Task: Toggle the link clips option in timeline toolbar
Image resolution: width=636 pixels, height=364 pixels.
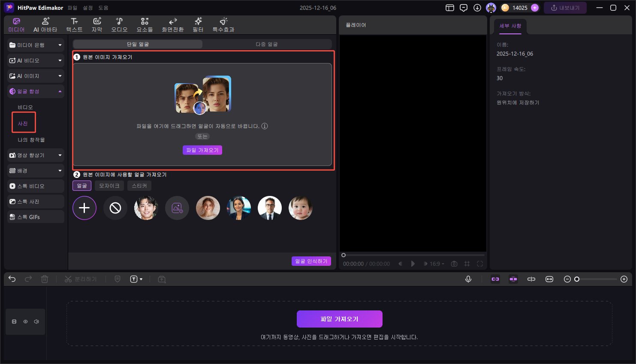Action: tap(495, 279)
